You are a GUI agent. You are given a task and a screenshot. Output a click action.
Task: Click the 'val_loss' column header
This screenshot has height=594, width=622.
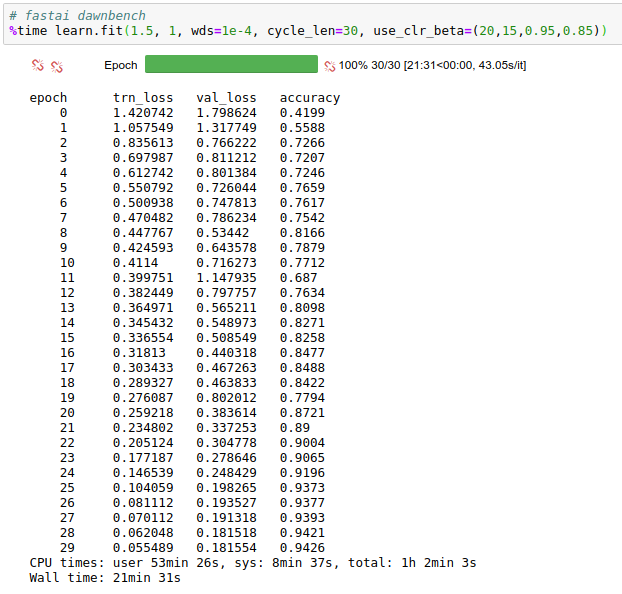pos(226,98)
